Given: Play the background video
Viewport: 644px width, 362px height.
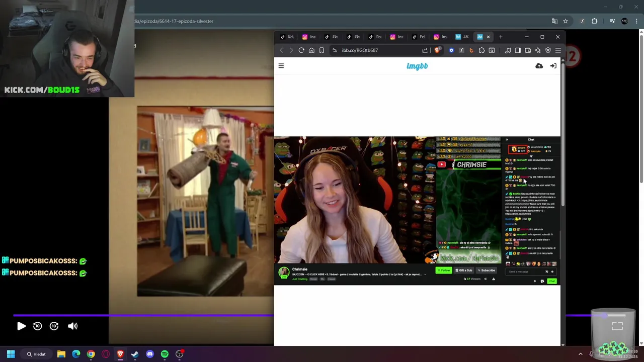Looking at the screenshot, I should pyautogui.click(x=21, y=326).
